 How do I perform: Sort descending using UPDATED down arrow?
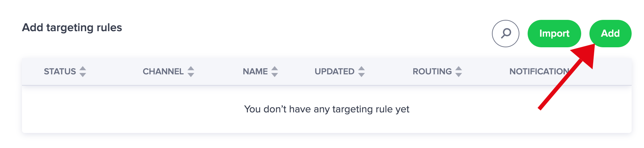(361, 75)
